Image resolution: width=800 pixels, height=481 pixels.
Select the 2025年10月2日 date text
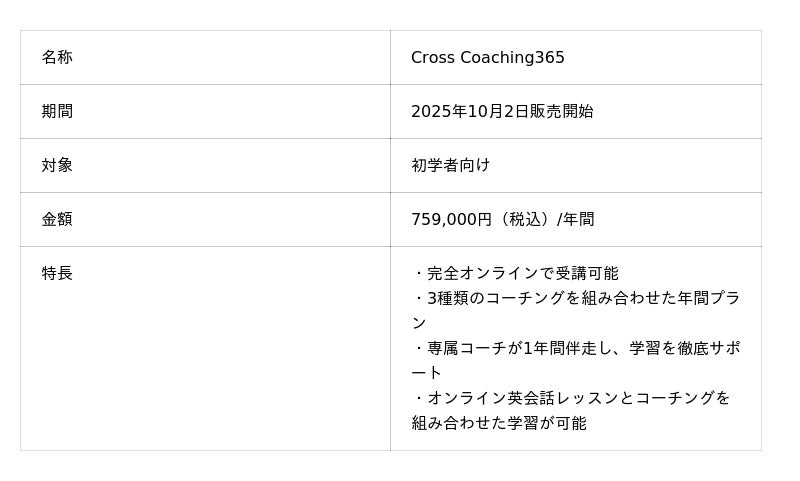coord(469,112)
